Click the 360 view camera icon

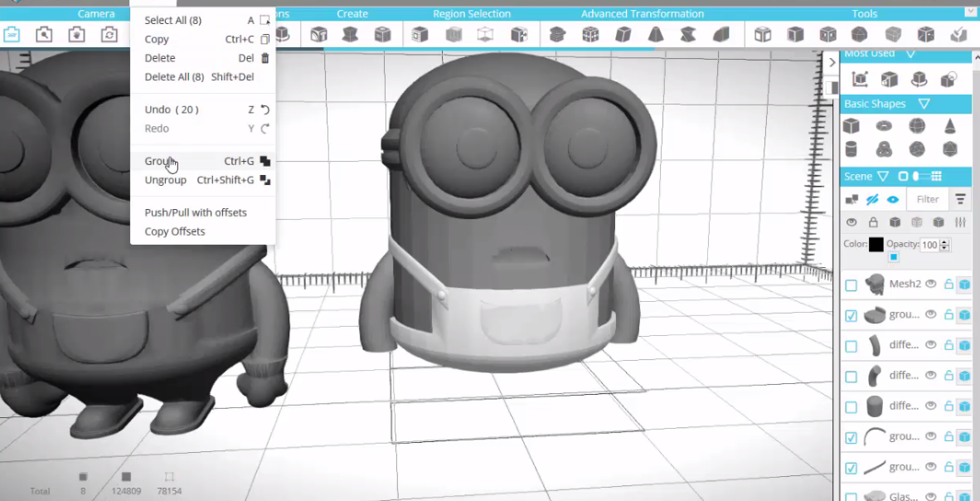click(12, 34)
